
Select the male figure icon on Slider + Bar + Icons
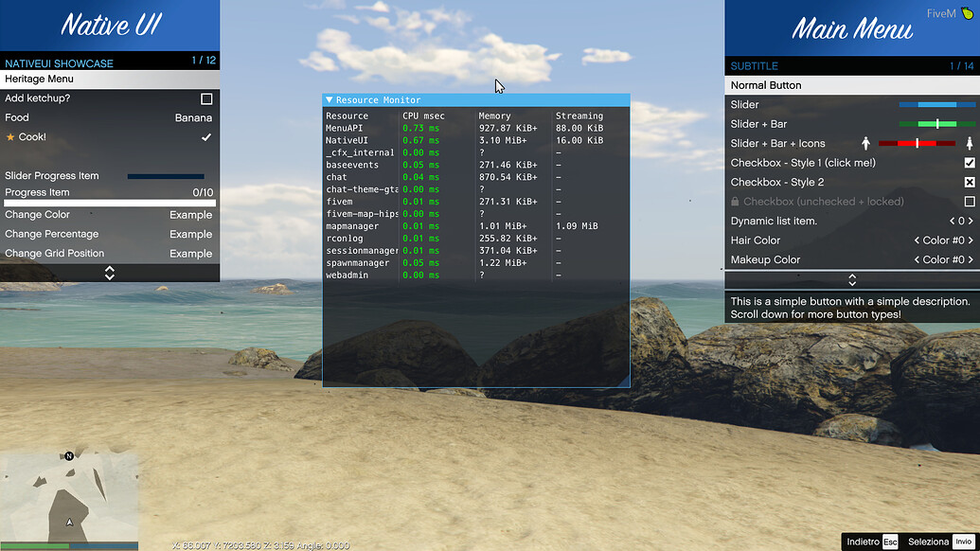point(867,143)
